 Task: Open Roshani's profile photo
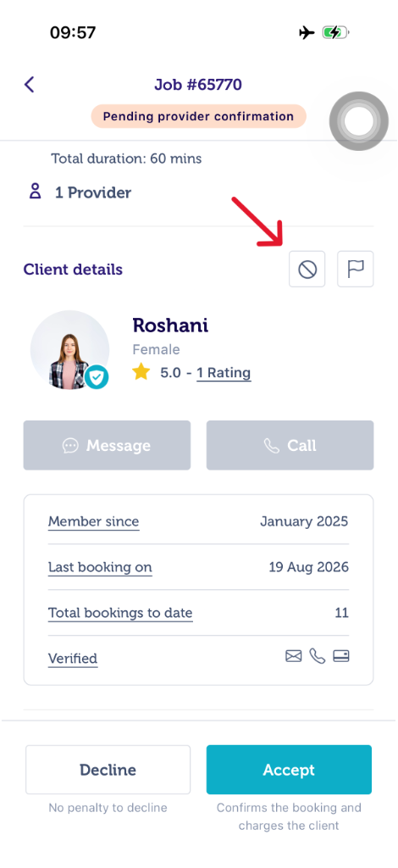tap(69, 350)
